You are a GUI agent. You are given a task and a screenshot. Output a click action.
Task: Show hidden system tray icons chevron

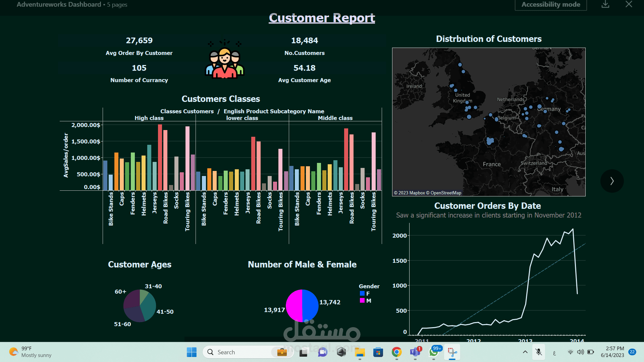tap(525, 352)
